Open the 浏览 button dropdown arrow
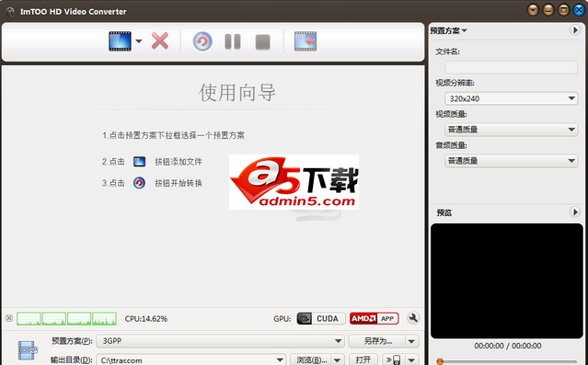Screen dimensions: 588x365 [x=338, y=359]
